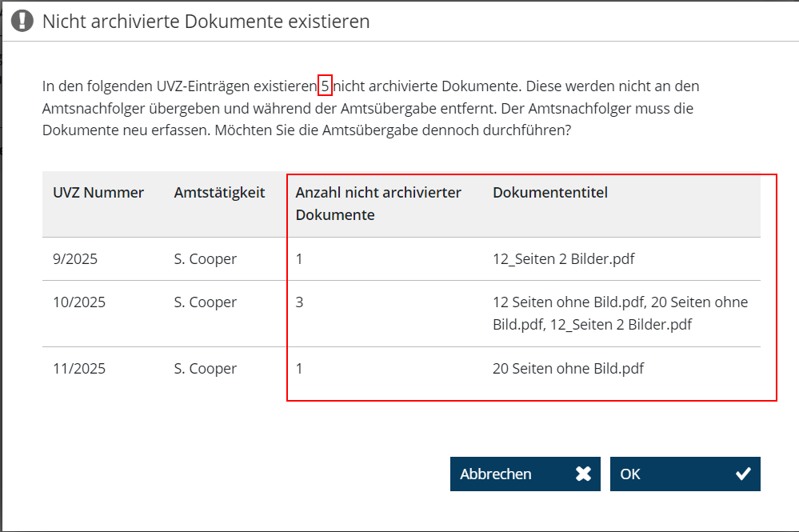
Task: Click the highlighted number 5 in the message
Action: (x=325, y=85)
